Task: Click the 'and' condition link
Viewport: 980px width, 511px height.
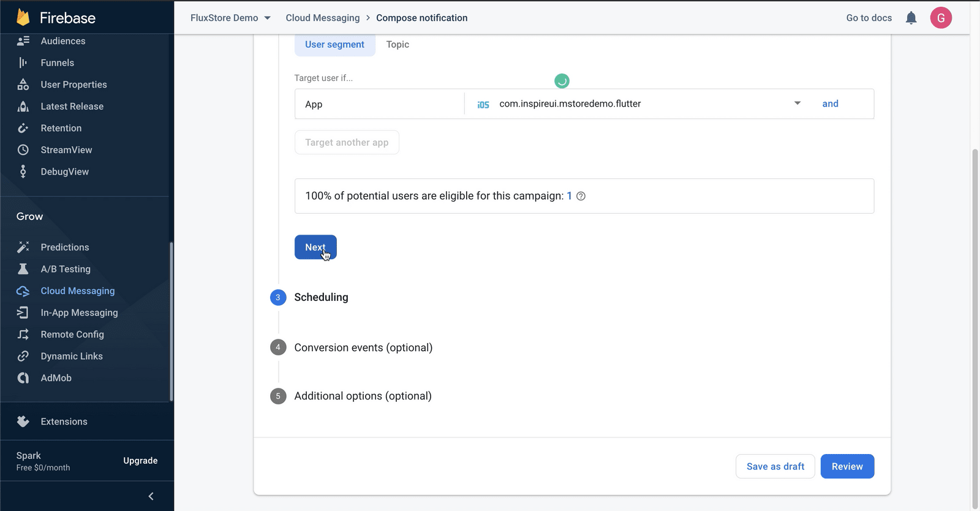Action: (830, 104)
